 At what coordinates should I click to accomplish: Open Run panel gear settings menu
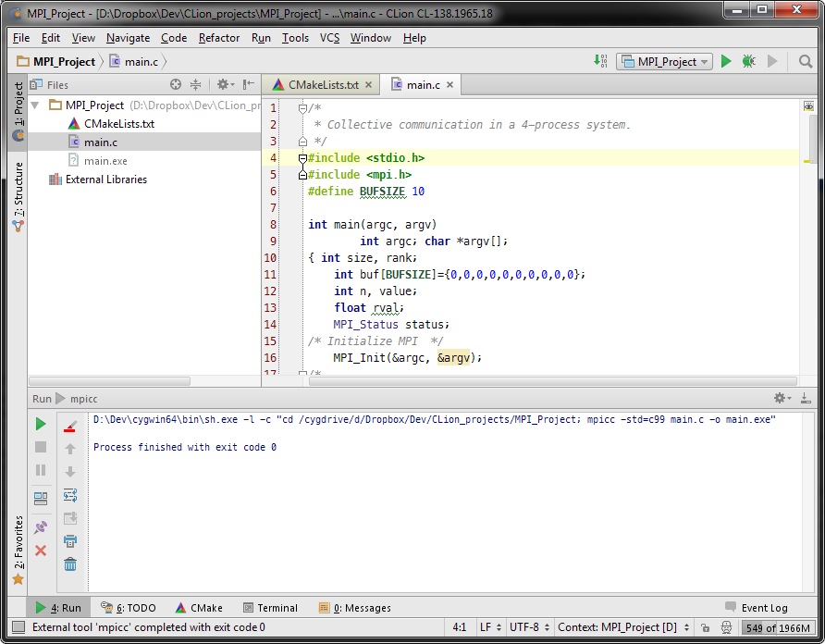[782, 398]
